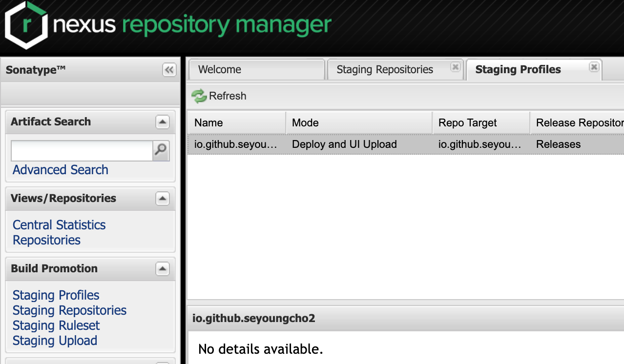624x364 pixels.
Task: Focus the artifact search input field
Action: pyautogui.click(x=82, y=151)
